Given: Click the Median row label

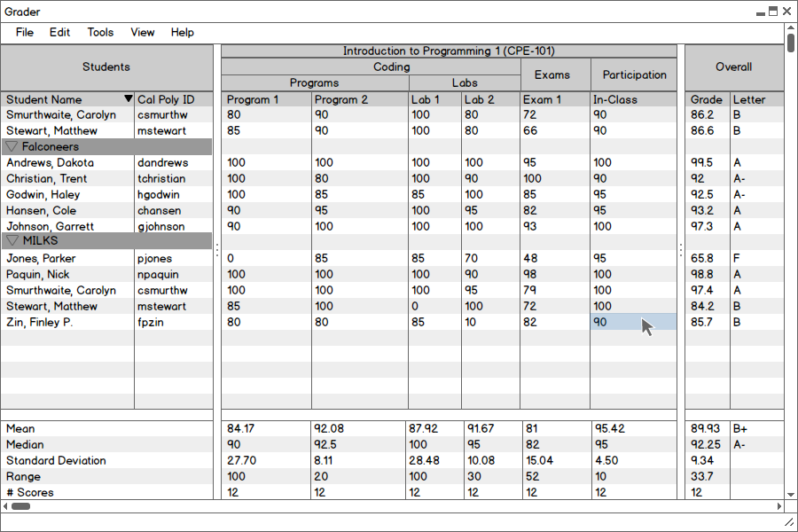Looking at the screenshot, I should tap(25, 444).
